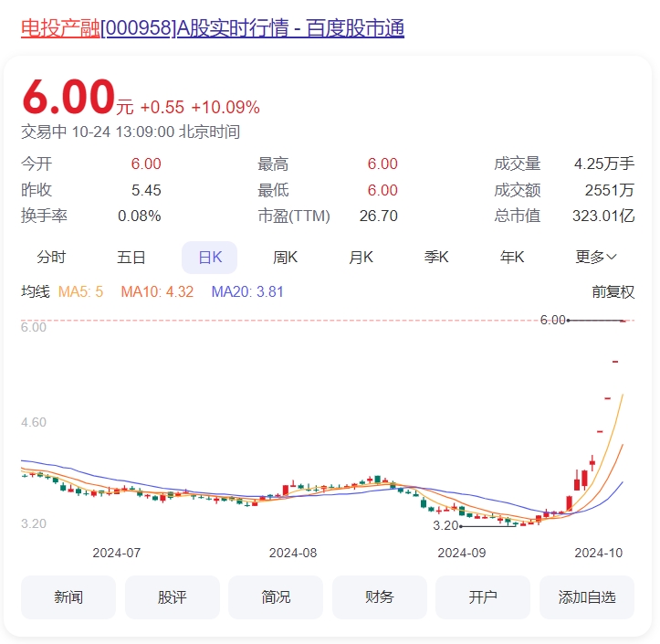The width and height of the screenshot is (660, 644).
Task: Click the MA10: 4.32 moving average label
Action: coord(157,292)
